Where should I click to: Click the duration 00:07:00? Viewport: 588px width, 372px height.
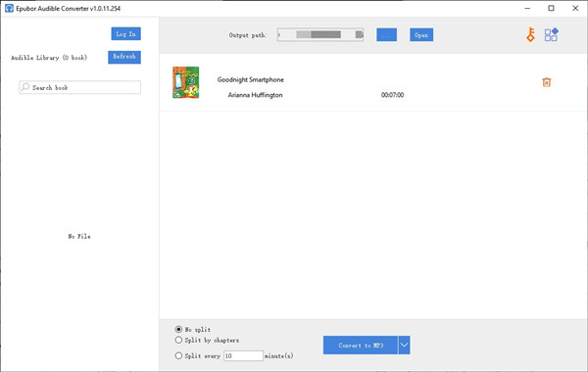(x=393, y=95)
